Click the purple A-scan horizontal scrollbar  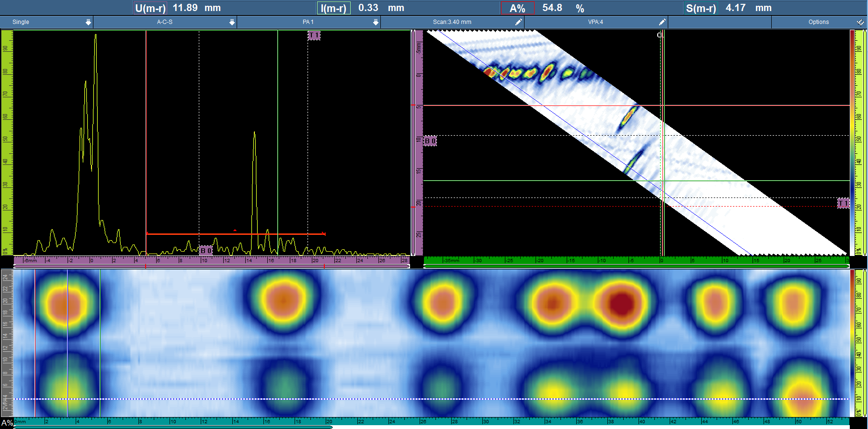click(x=211, y=266)
